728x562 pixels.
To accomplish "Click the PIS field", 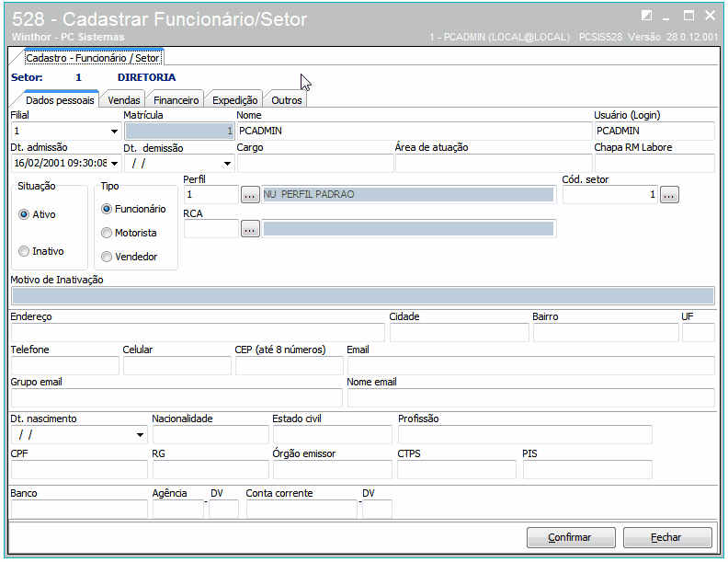I will [x=587, y=470].
